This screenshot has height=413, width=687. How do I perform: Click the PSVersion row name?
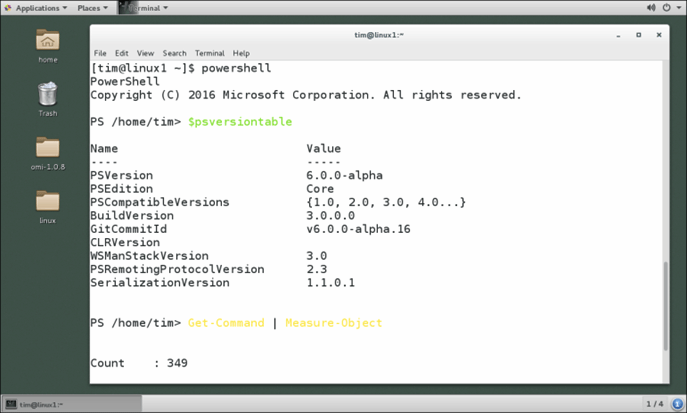(x=121, y=175)
